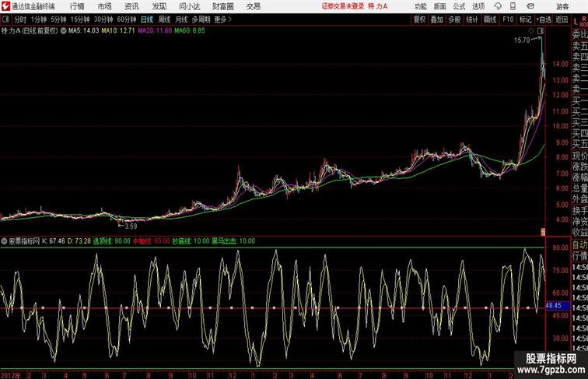
Task: Click the MA20: 11.60 label
Action: click(x=155, y=31)
